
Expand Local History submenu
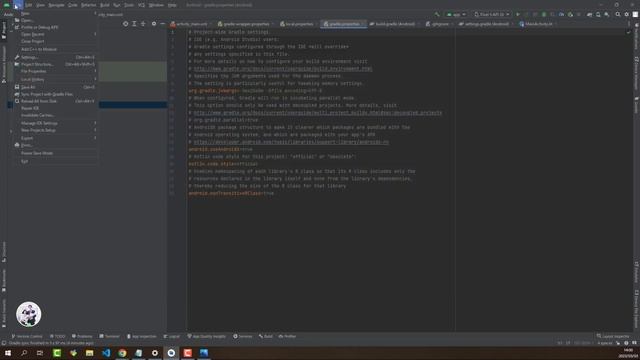click(56, 80)
